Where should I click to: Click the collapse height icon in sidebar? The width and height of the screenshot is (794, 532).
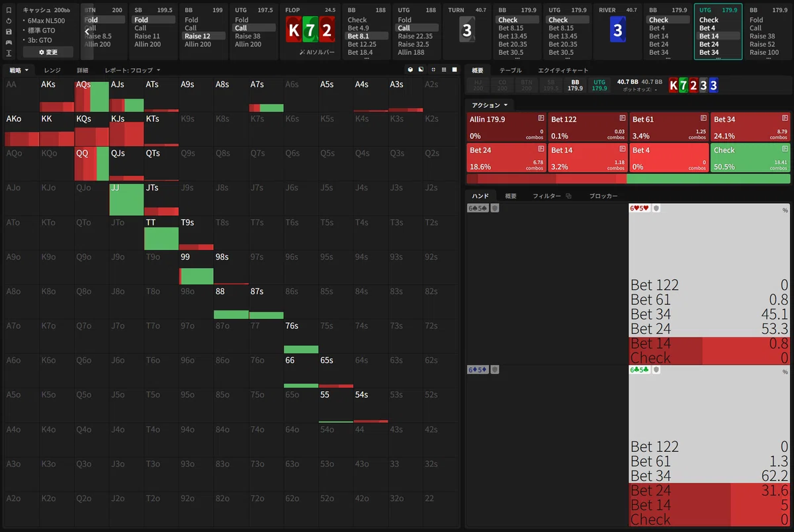click(9, 53)
